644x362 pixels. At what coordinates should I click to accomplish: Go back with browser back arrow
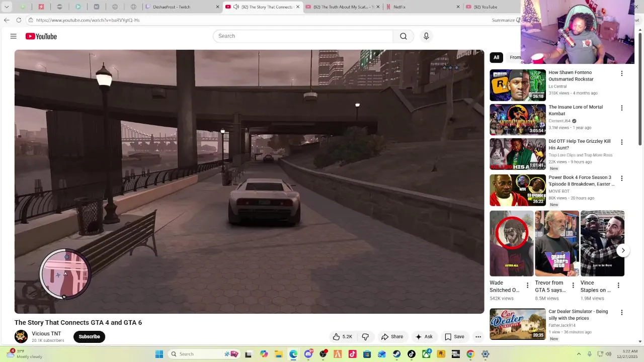(7, 20)
